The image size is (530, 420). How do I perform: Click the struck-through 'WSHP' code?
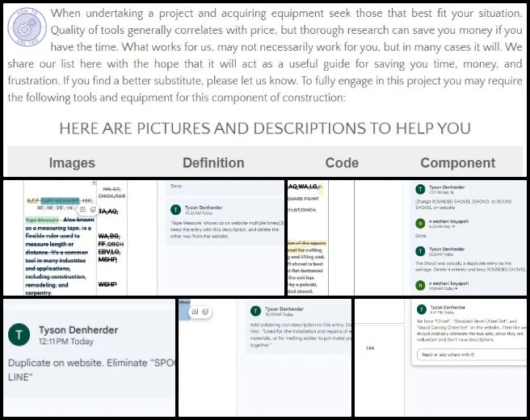(107, 284)
